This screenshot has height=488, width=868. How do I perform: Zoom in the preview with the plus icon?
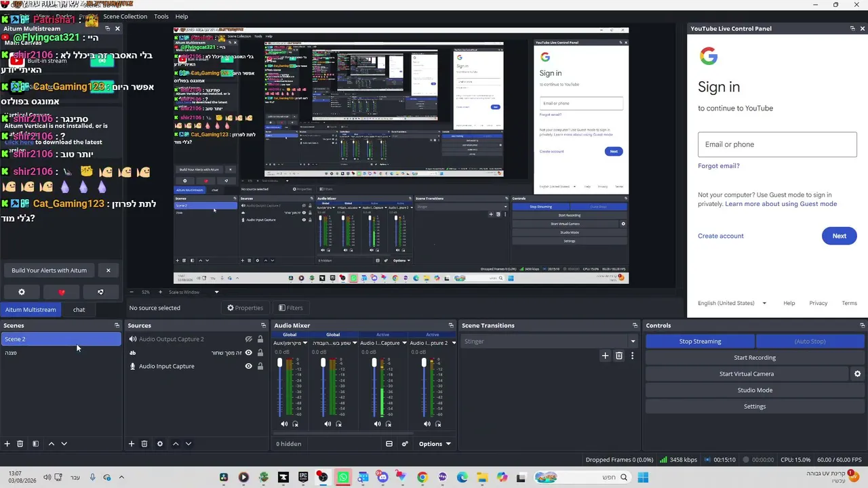(x=160, y=292)
